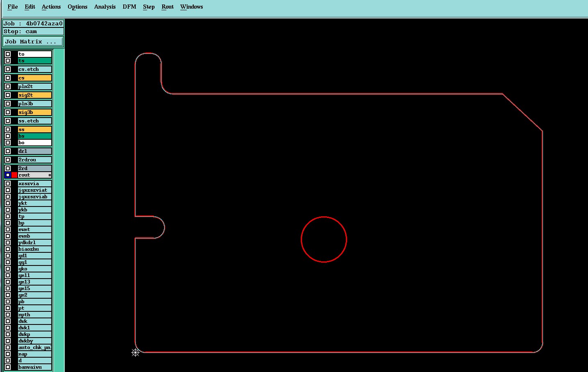Select the bp layer name
Image resolution: width=588 pixels, height=372 pixels.
pos(35,223)
